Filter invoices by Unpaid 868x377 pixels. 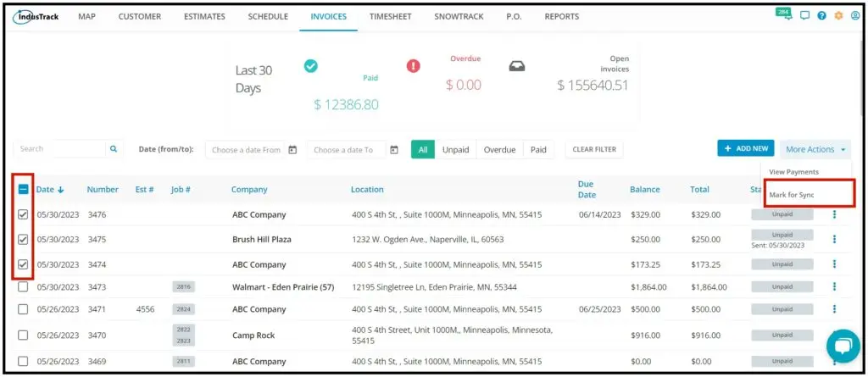455,149
